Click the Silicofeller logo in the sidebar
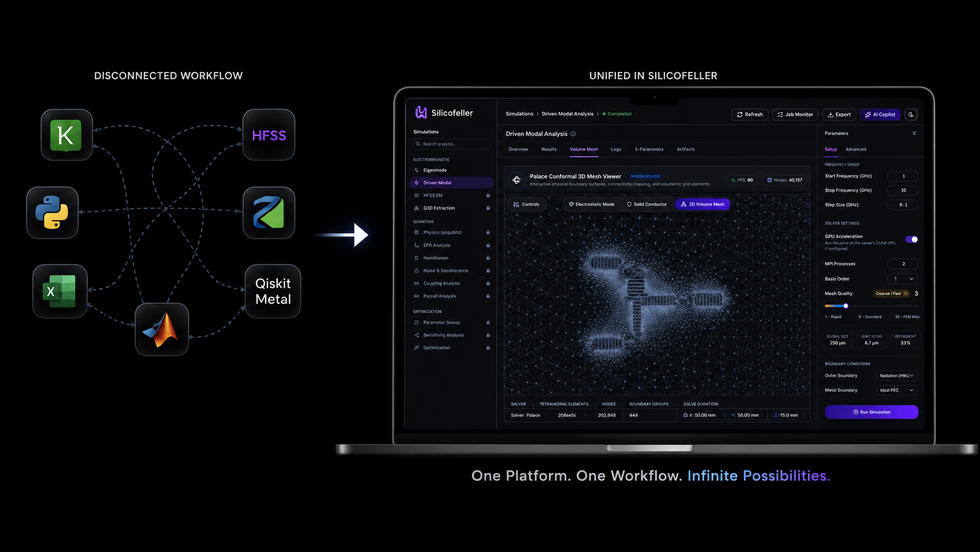This screenshot has height=552, width=980. click(444, 113)
